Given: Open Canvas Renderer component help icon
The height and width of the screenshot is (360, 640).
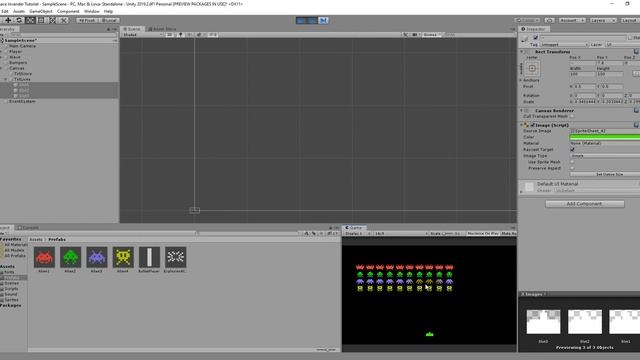Looking at the screenshot, I should 636,111.
